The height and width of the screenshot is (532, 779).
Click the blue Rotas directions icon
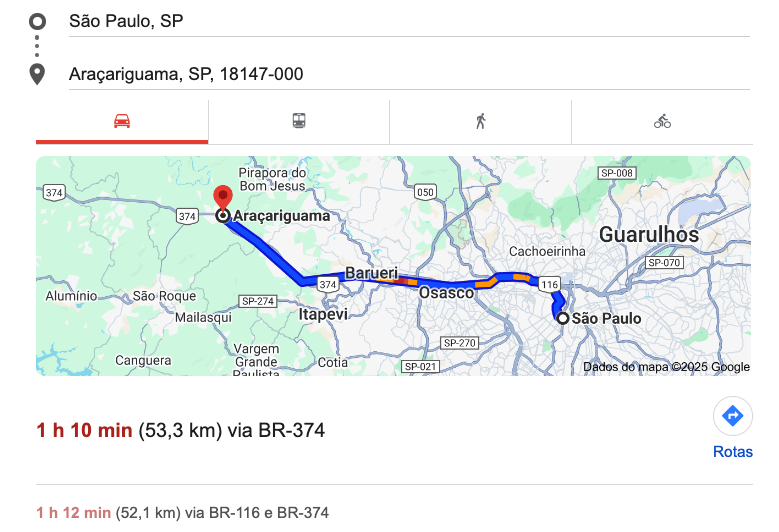coord(732,416)
